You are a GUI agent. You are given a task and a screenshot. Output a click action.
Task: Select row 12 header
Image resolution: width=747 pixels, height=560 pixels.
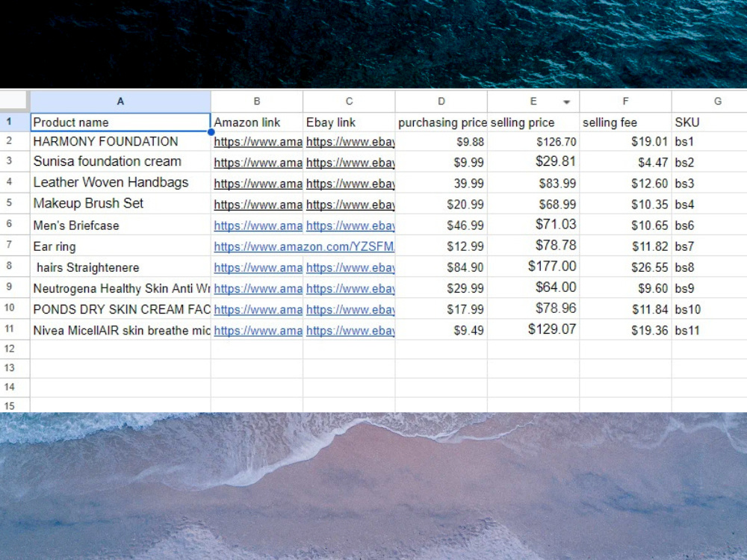tap(15, 349)
